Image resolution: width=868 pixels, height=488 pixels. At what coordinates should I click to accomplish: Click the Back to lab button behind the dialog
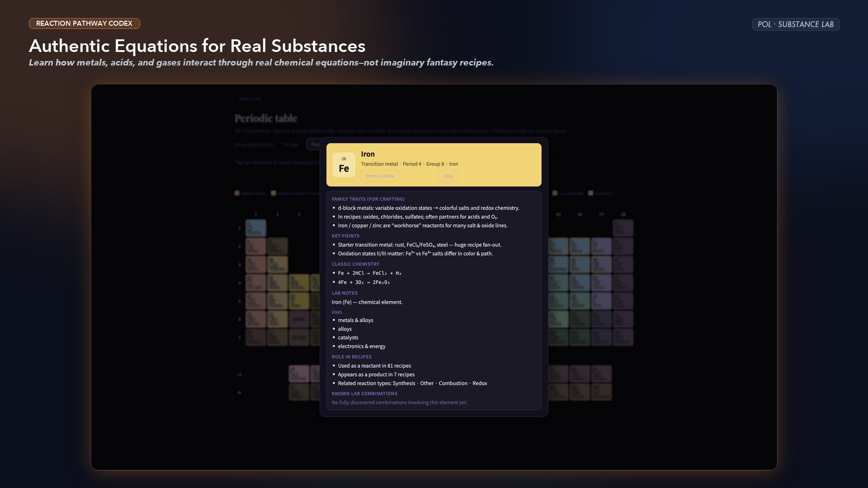click(250, 99)
